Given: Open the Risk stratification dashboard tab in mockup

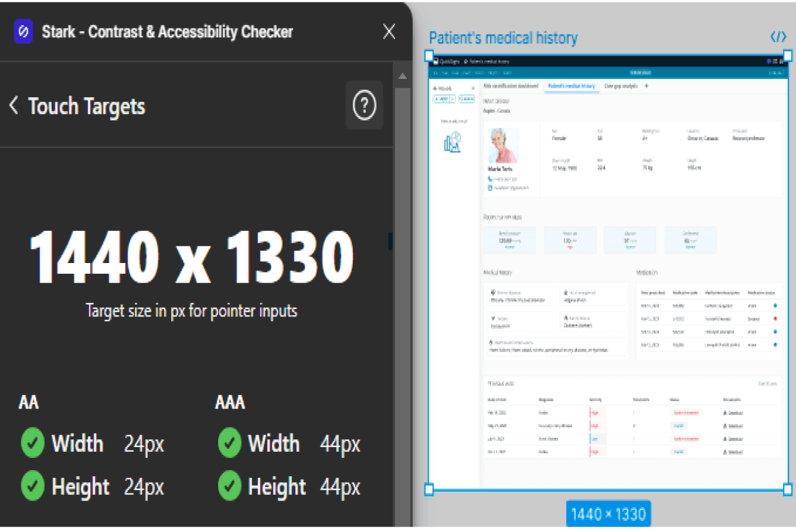Looking at the screenshot, I should (x=511, y=86).
